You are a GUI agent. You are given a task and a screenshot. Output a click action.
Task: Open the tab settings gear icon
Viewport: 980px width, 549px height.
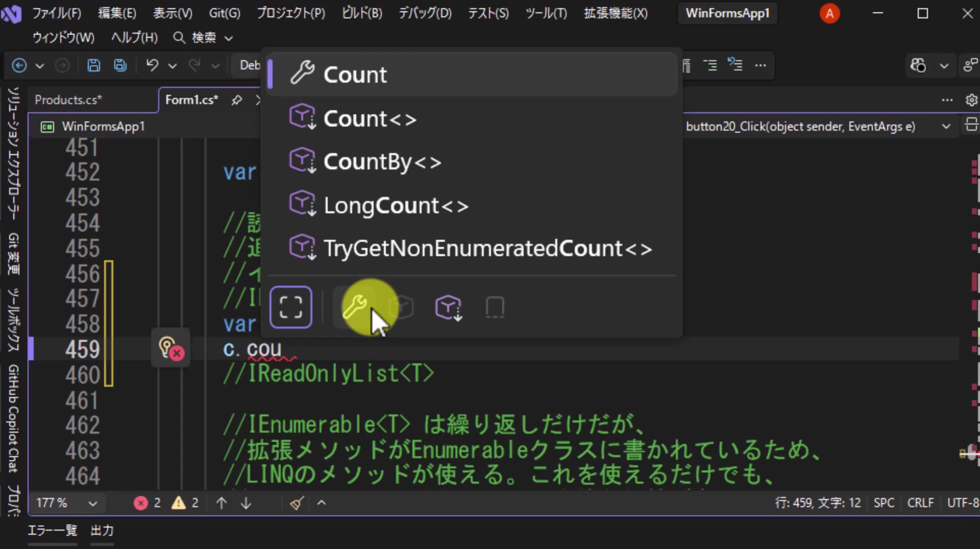(x=971, y=100)
